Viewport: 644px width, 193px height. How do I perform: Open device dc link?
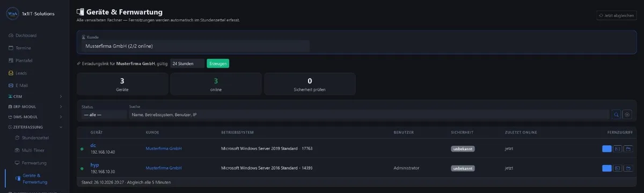[93, 145]
